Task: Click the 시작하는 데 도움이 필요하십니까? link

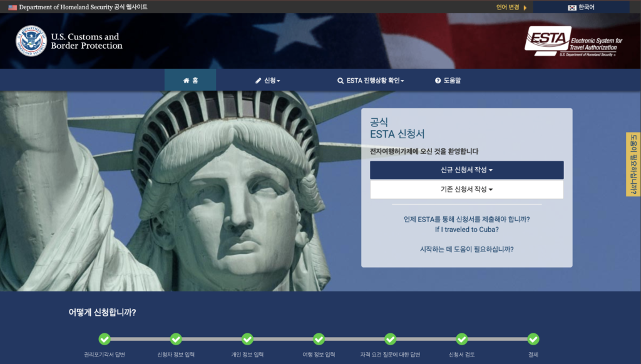Action: (x=466, y=249)
